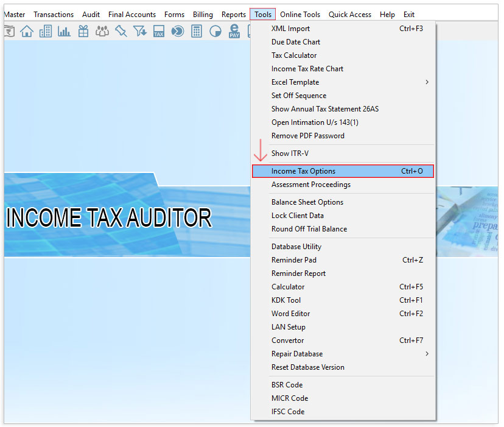The width and height of the screenshot is (504, 427).
Task: Open Reminder Report
Action: (343, 273)
